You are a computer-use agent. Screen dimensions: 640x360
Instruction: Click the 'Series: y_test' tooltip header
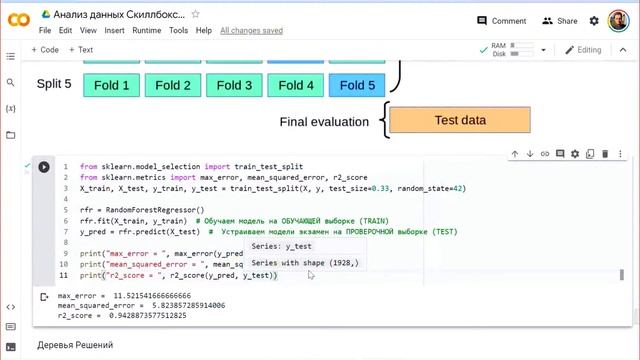[281, 246]
